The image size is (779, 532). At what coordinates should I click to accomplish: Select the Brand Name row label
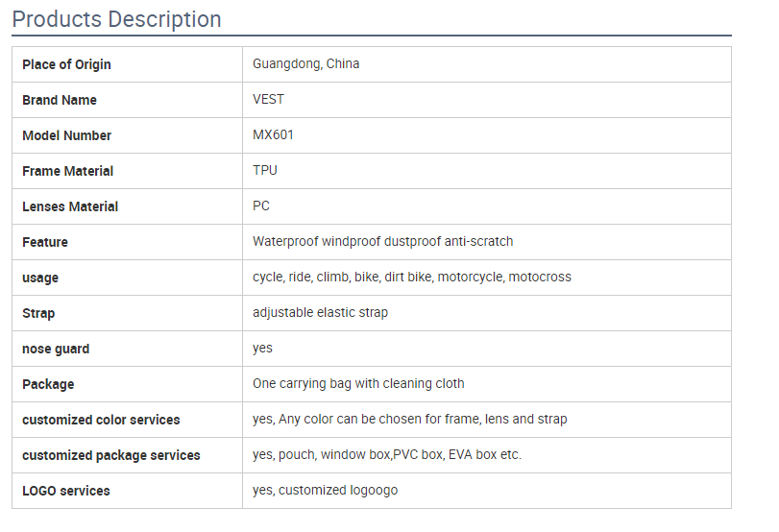tap(60, 100)
